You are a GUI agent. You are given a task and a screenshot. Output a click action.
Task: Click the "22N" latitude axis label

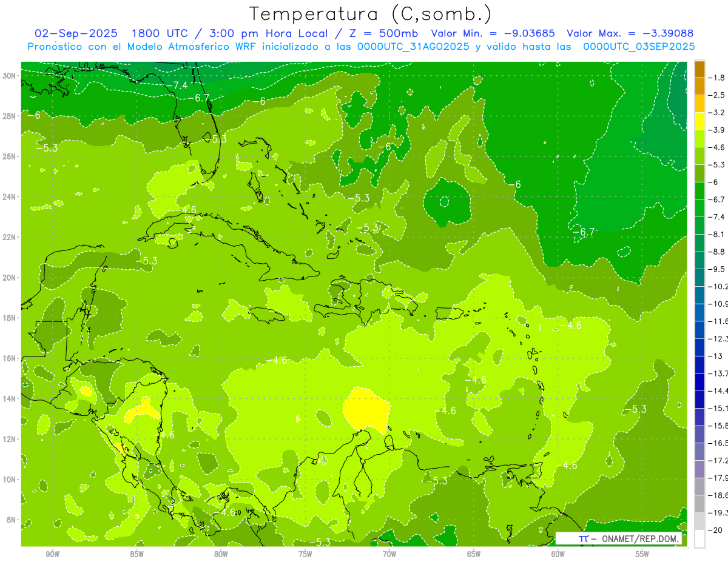(10, 237)
